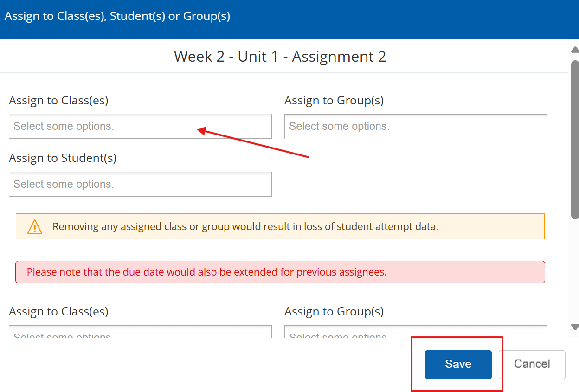
Task: Open the Assign to Student(s) selector
Action: click(140, 184)
